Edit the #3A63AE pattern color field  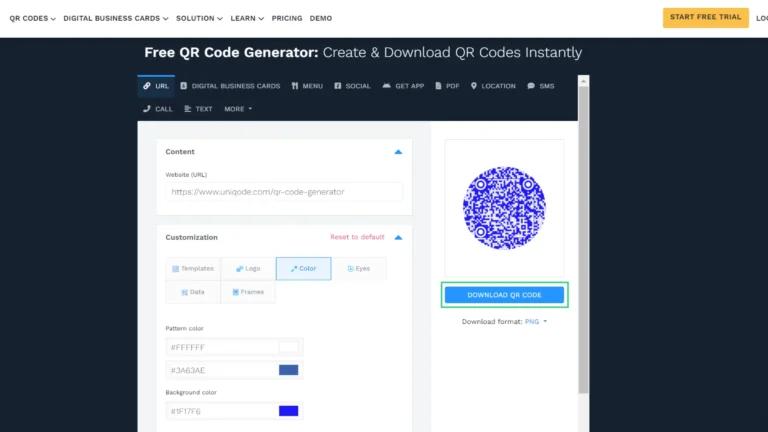[222, 370]
